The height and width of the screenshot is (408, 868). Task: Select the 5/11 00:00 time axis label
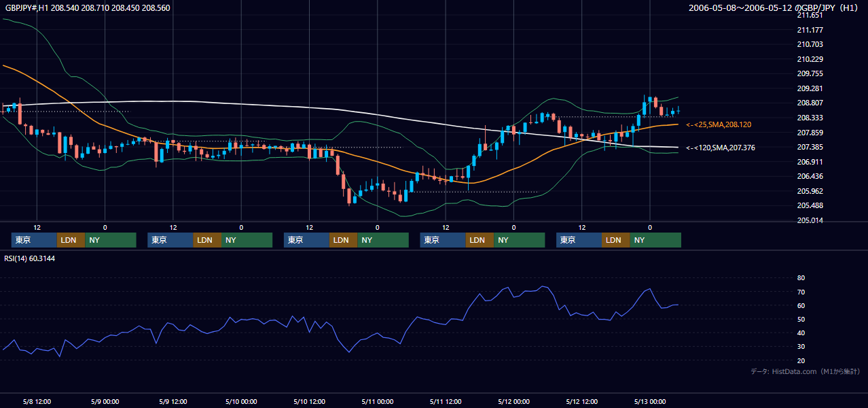[x=377, y=401]
